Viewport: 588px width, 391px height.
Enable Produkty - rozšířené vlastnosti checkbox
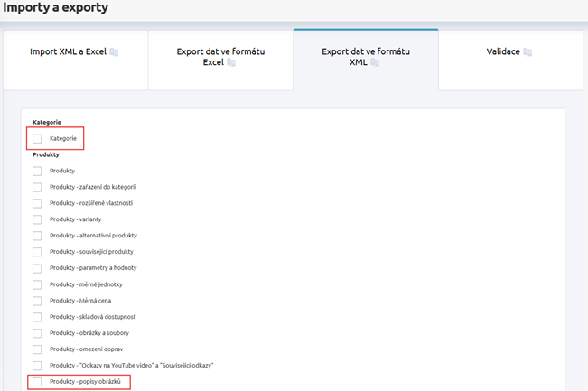[x=37, y=203]
